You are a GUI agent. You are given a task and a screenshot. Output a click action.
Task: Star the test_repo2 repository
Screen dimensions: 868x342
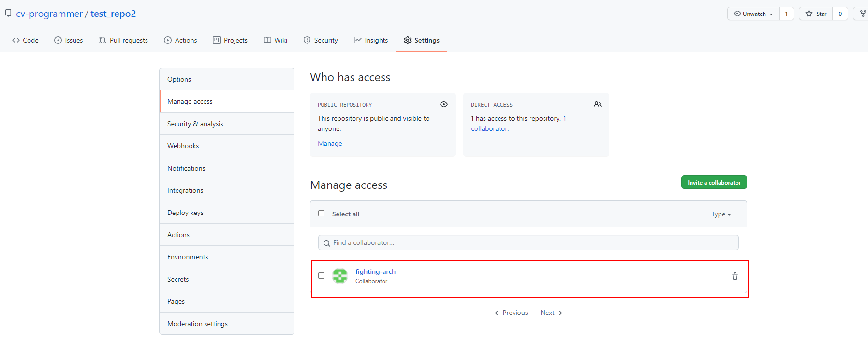(816, 14)
